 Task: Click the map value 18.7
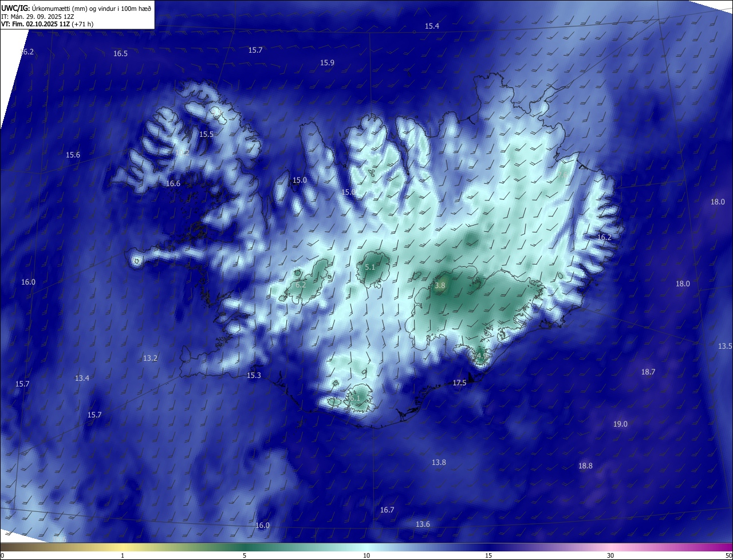(x=648, y=372)
